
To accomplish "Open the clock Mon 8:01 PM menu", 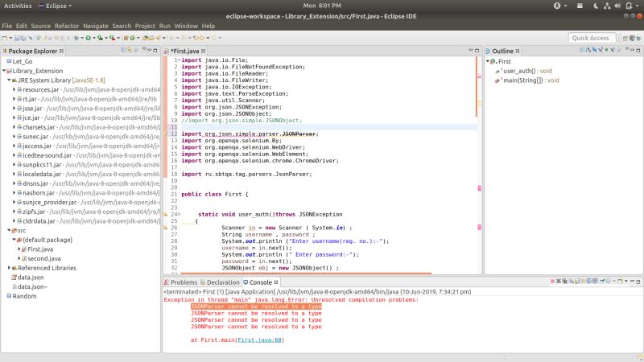I will point(322,6).
